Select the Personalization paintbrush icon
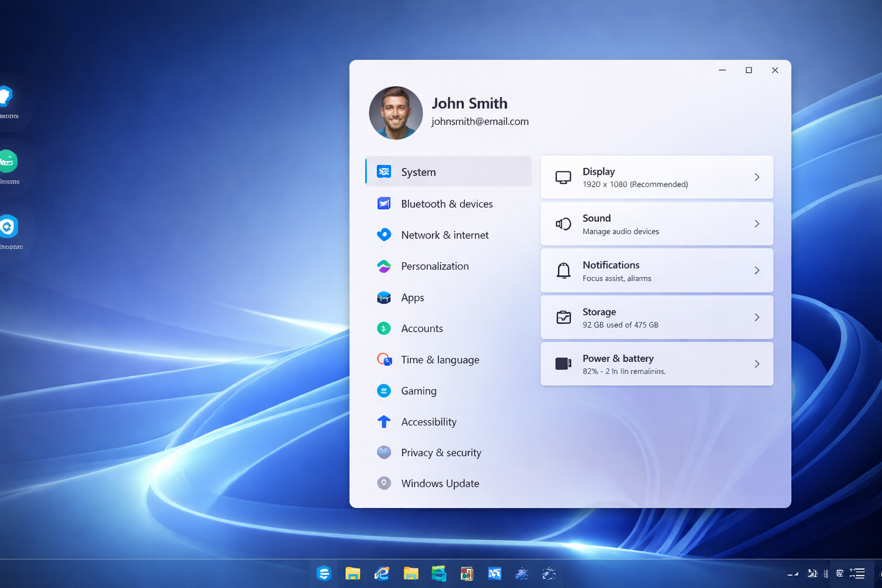 (x=384, y=266)
